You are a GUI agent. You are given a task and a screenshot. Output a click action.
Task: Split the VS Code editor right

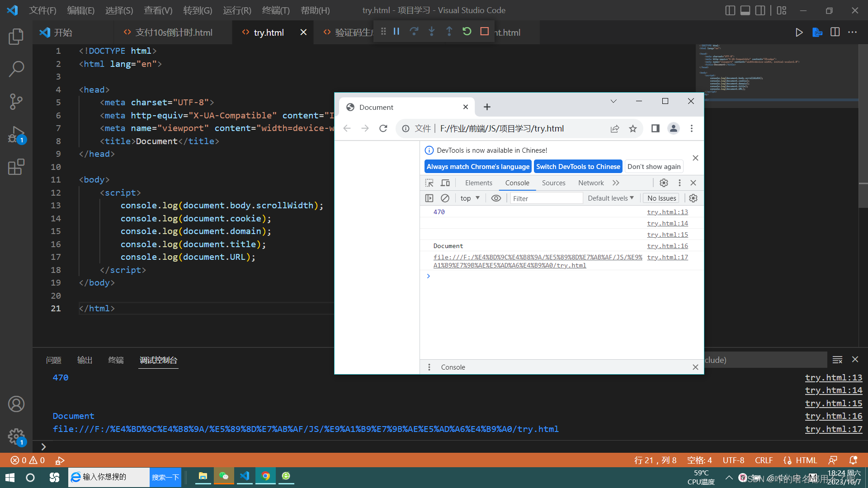click(835, 32)
